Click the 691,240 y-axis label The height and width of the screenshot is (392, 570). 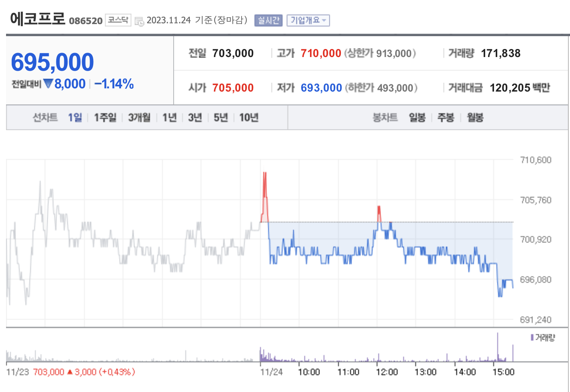[x=535, y=320]
